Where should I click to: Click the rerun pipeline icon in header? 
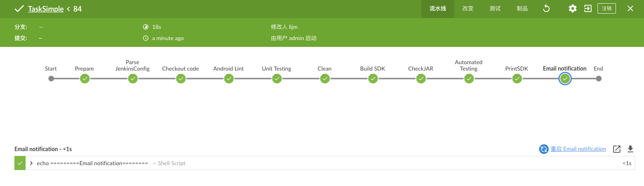click(x=546, y=8)
